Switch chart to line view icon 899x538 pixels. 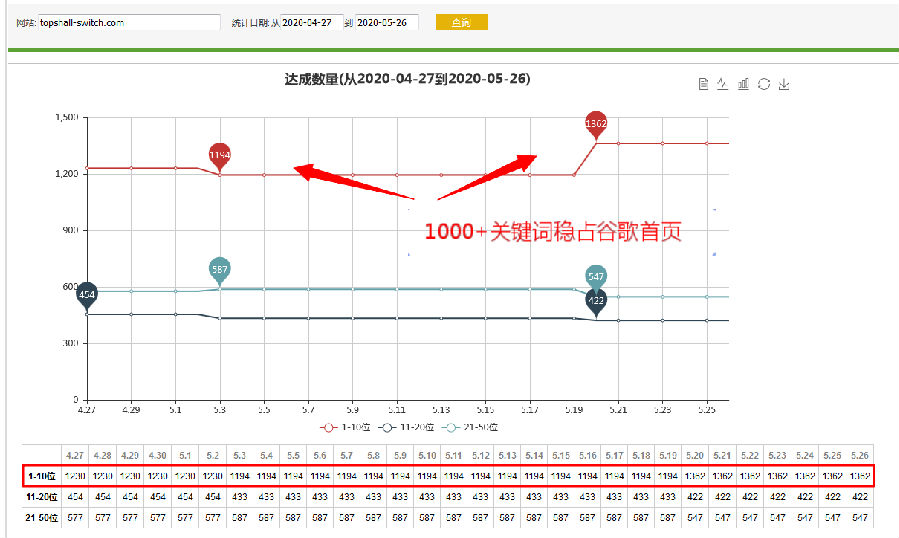coord(723,84)
